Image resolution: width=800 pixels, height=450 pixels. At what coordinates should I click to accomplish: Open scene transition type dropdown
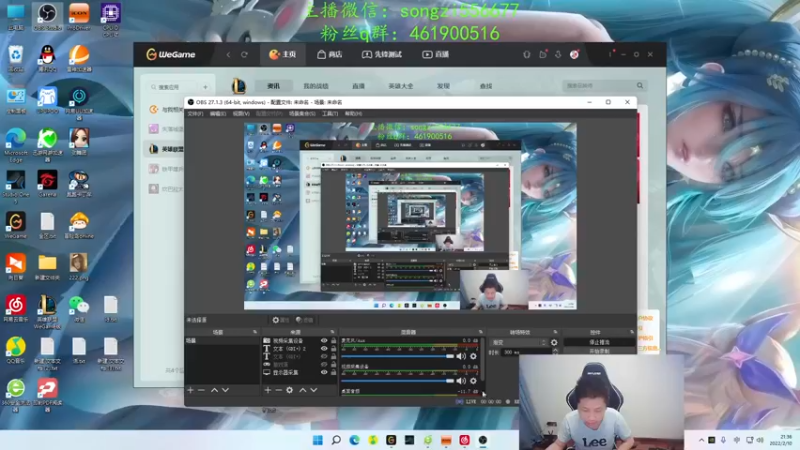click(518, 343)
